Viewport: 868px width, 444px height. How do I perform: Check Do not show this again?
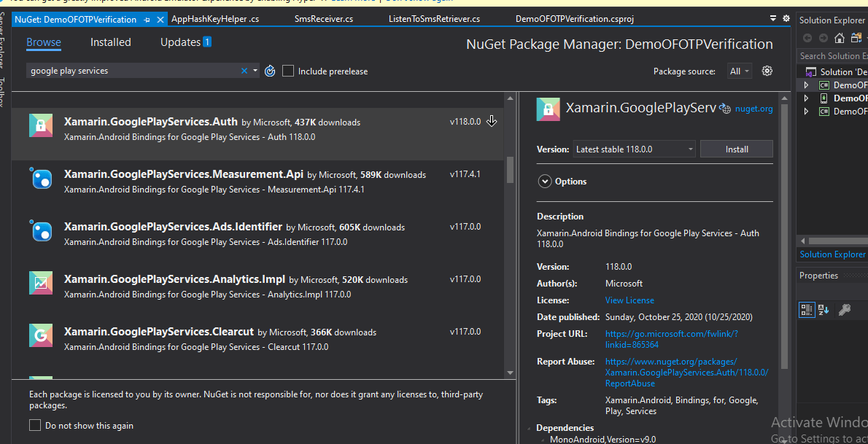[x=35, y=425]
